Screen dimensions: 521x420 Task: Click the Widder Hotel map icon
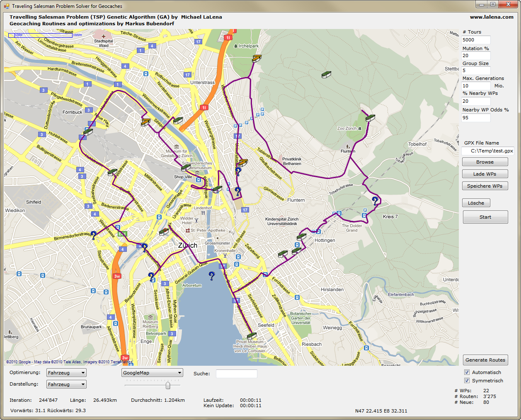click(x=196, y=220)
